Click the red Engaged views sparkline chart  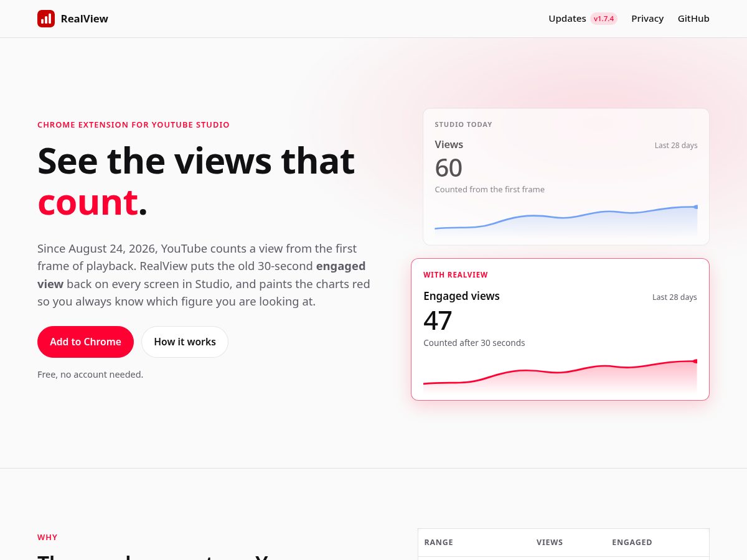pos(560,375)
